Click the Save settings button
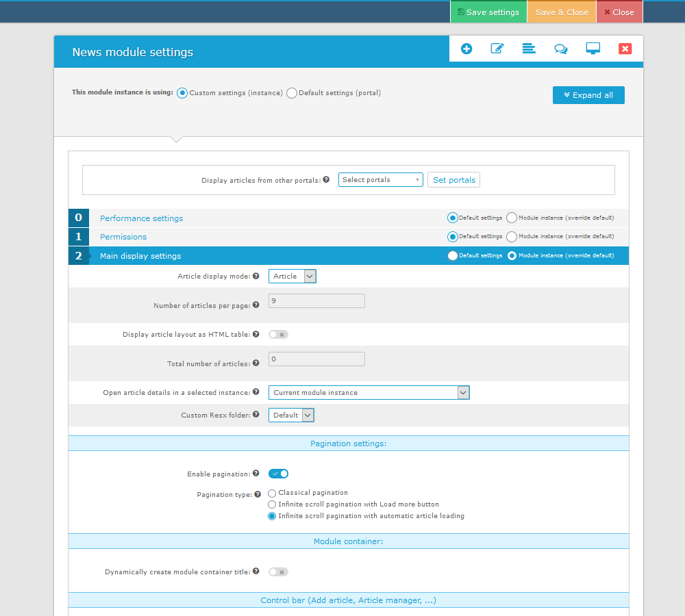 488,12
